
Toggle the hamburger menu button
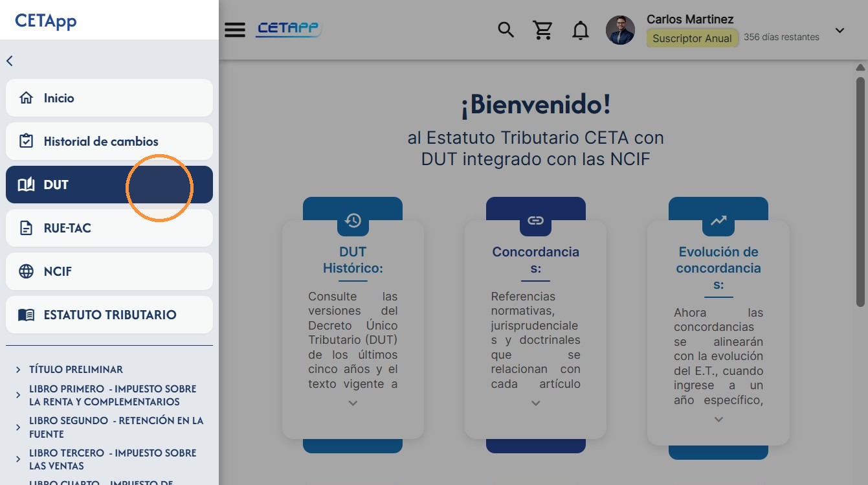(x=235, y=30)
